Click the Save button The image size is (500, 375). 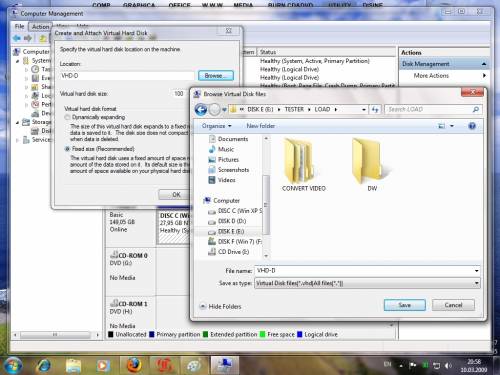[x=404, y=305]
